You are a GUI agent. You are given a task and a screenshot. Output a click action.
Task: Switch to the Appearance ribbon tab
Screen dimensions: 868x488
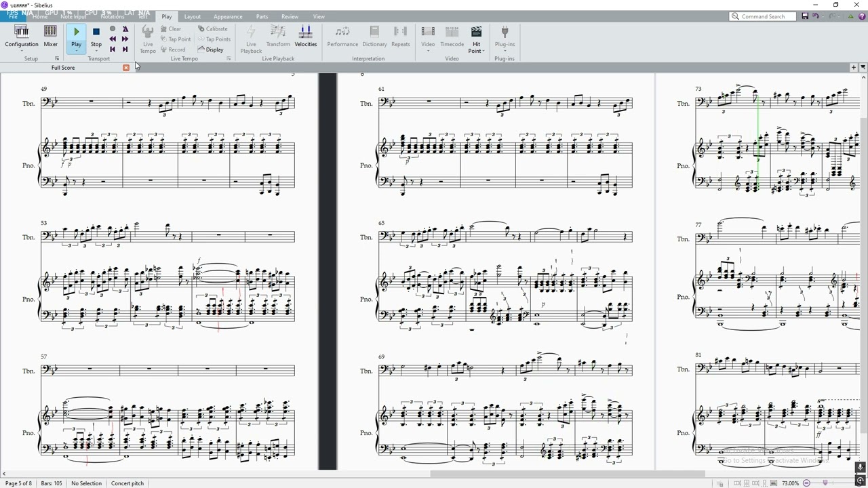[228, 16]
